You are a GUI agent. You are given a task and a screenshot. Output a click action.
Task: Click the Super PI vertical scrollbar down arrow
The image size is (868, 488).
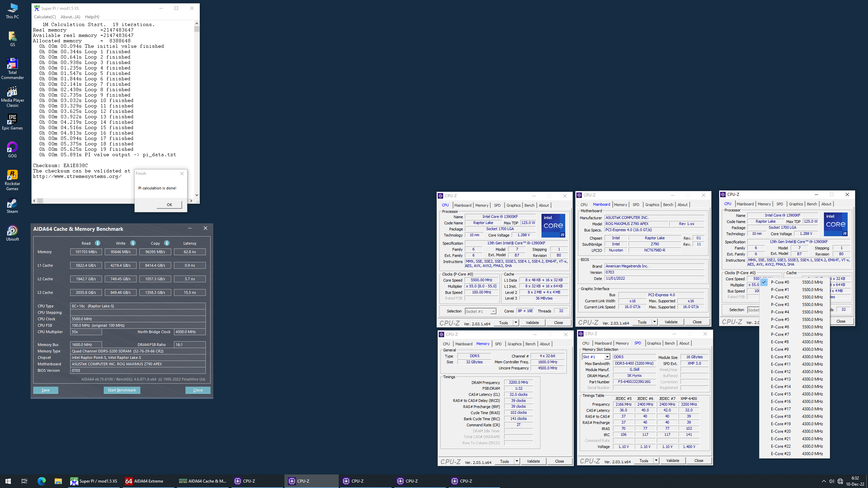pyautogui.click(x=197, y=195)
